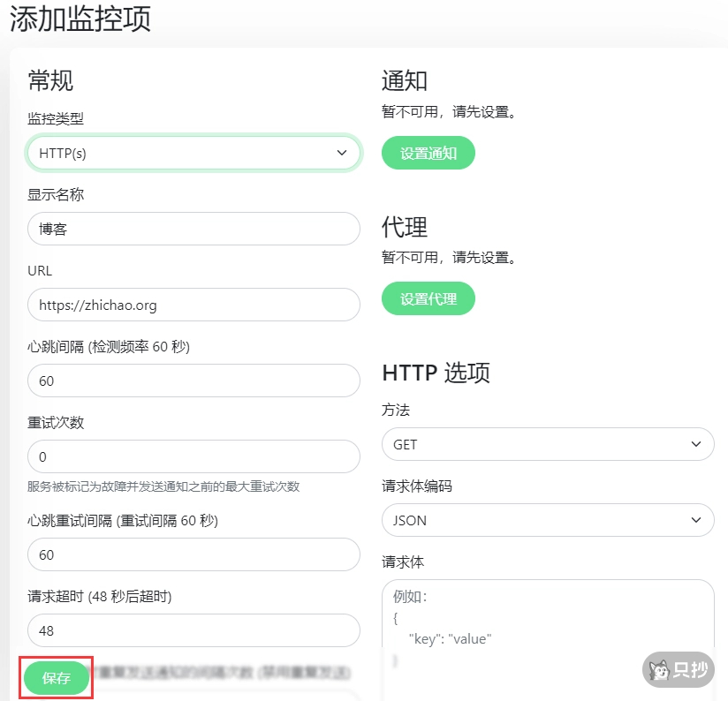This screenshot has width=728, height=701.
Task: Open the 监控类型 dropdown showing HTTP(s)
Action: [193, 152]
